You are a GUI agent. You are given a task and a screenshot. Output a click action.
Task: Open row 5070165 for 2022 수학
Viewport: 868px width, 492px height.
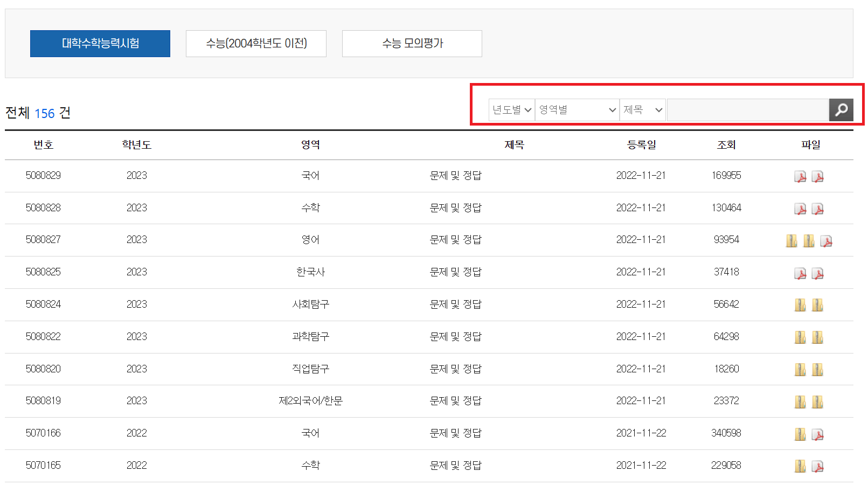456,465
